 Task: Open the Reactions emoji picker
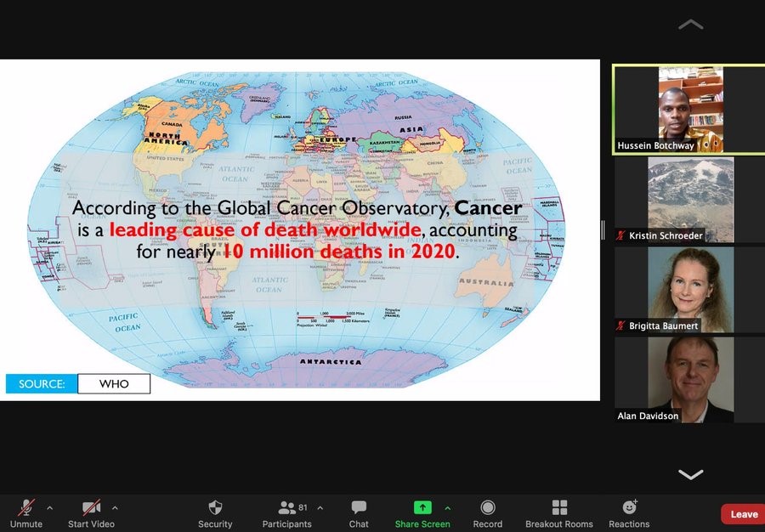coord(629,508)
